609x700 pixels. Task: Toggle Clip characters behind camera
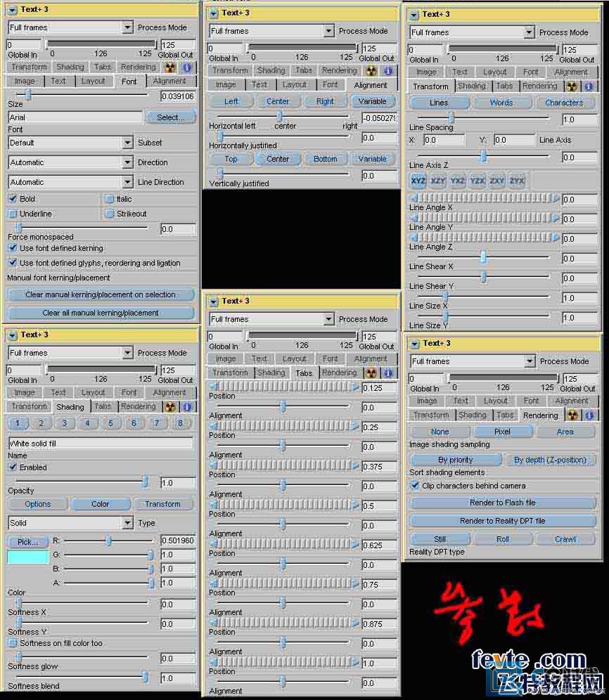pyautogui.click(x=415, y=485)
